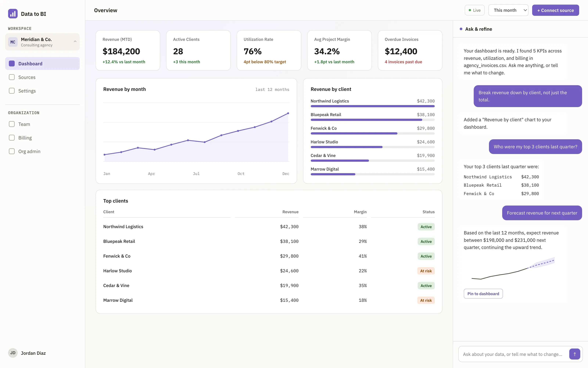
Task: Click the "last 12 months" chart label
Action: click(x=272, y=89)
